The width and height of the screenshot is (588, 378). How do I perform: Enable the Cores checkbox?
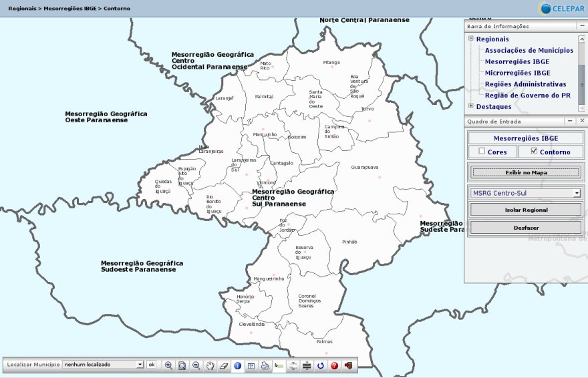coord(482,152)
